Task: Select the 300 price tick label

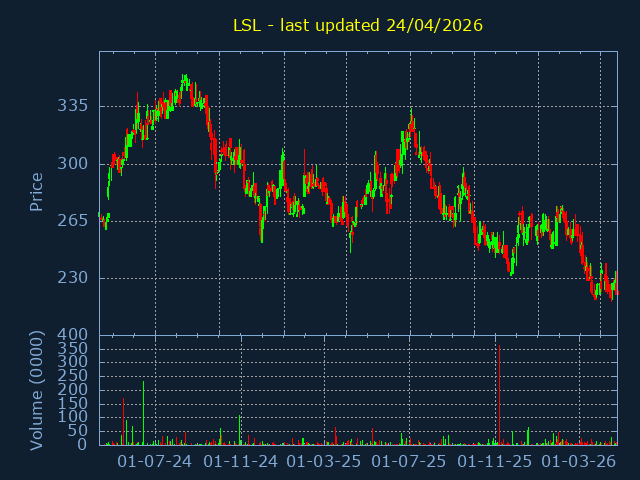Action: [x=72, y=164]
